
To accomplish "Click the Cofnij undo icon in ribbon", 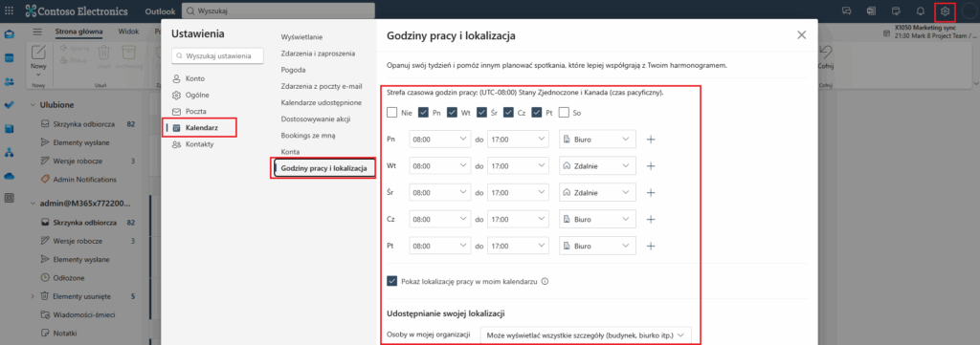I will click(826, 52).
